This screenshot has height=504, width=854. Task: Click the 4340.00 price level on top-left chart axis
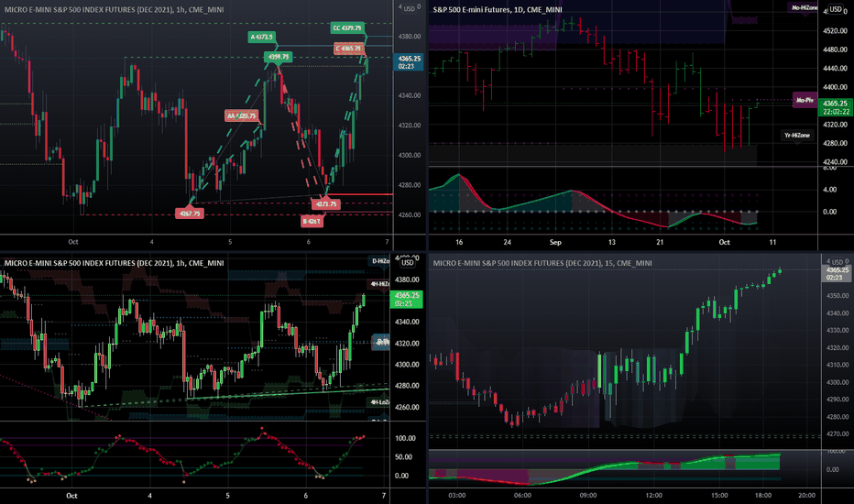pos(409,95)
